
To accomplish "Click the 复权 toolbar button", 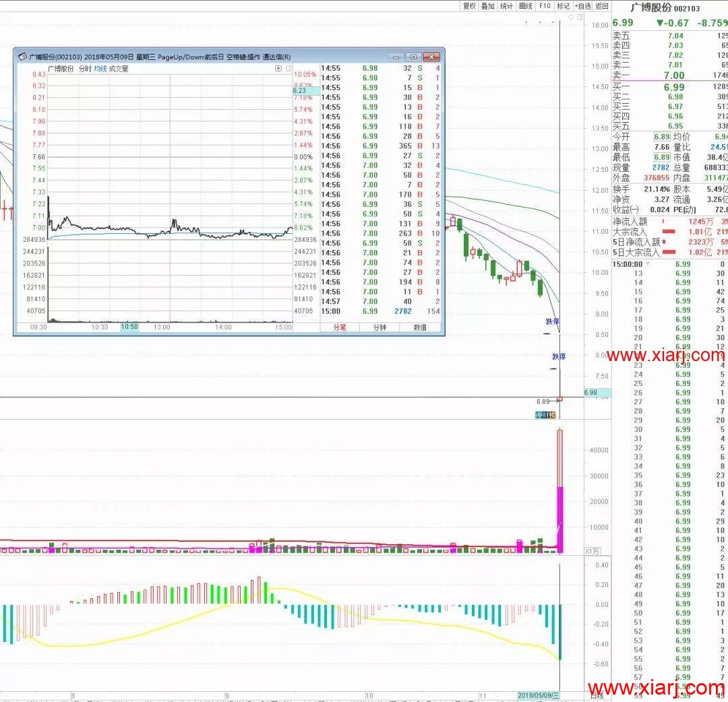I will coord(469,6).
